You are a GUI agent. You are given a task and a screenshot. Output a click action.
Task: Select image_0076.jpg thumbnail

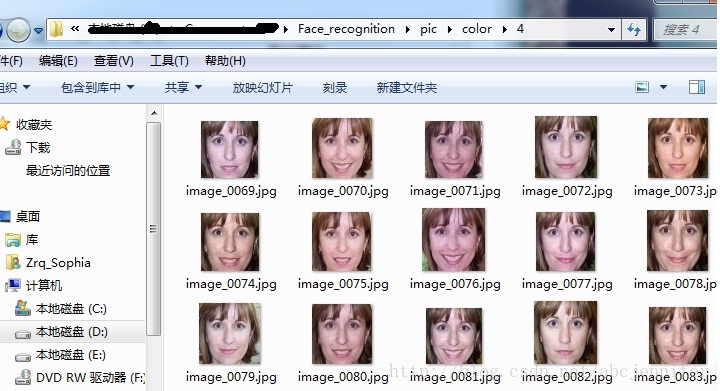point(454,240)
